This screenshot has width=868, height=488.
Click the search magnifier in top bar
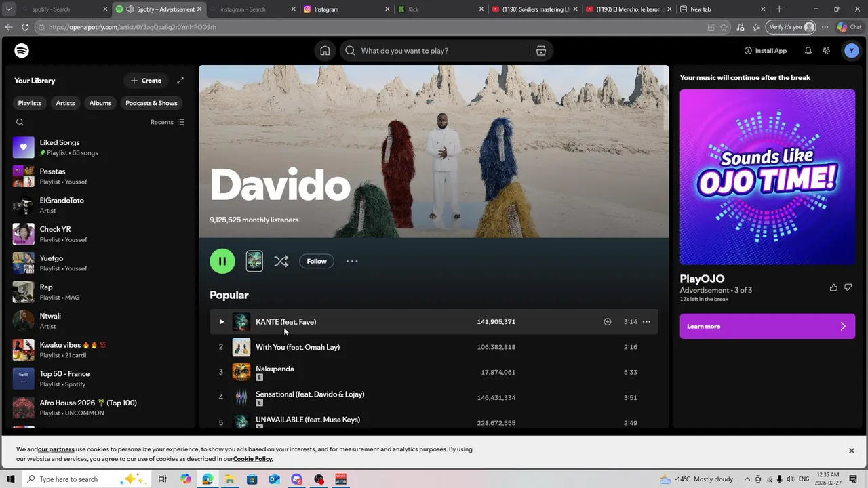[x=350, y=51]
